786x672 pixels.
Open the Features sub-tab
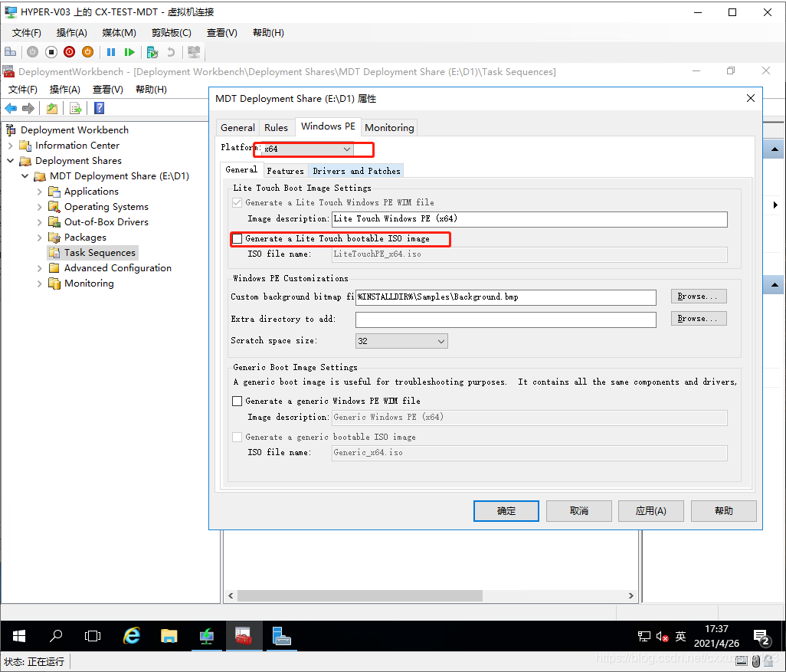(285, 171)
